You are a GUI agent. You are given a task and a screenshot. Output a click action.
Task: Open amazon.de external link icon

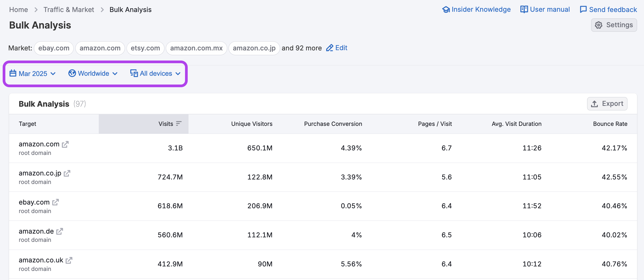point(60,231)
